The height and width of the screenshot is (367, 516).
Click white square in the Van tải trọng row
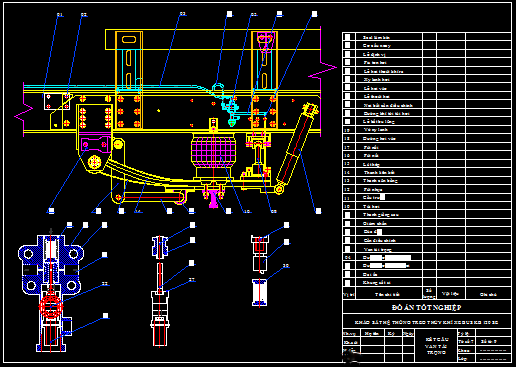347,249
